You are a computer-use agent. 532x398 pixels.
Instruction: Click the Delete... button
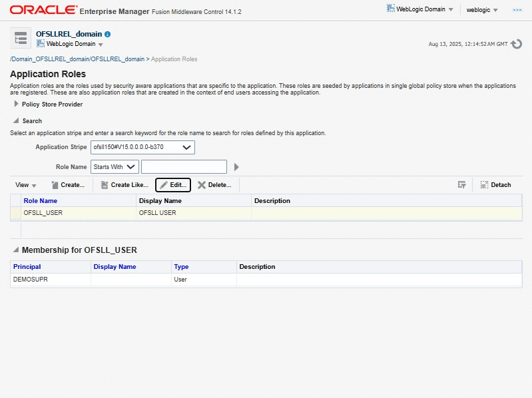click(214, 185)
